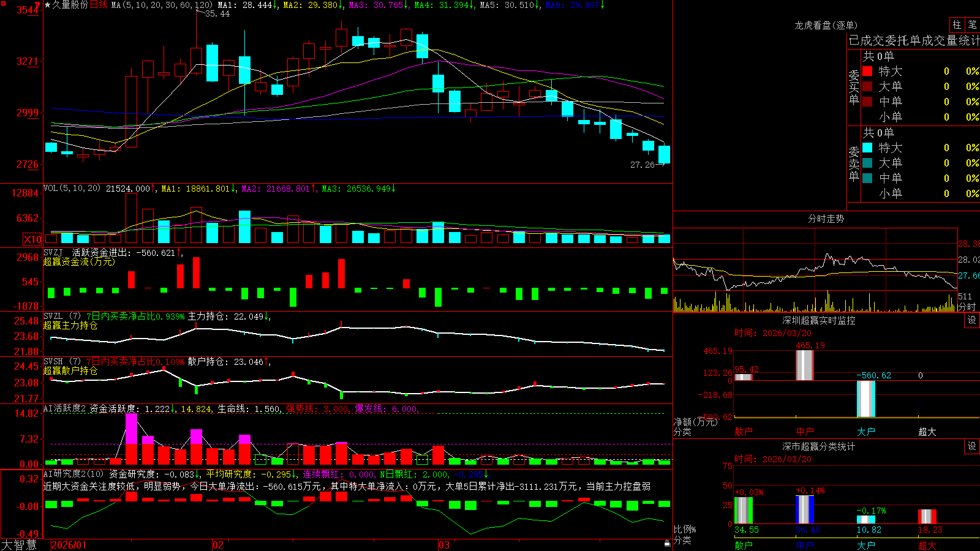Click the 深市超赢分类统计 panel title
Screen dimensions: 980x551
(x=818, y=446)
